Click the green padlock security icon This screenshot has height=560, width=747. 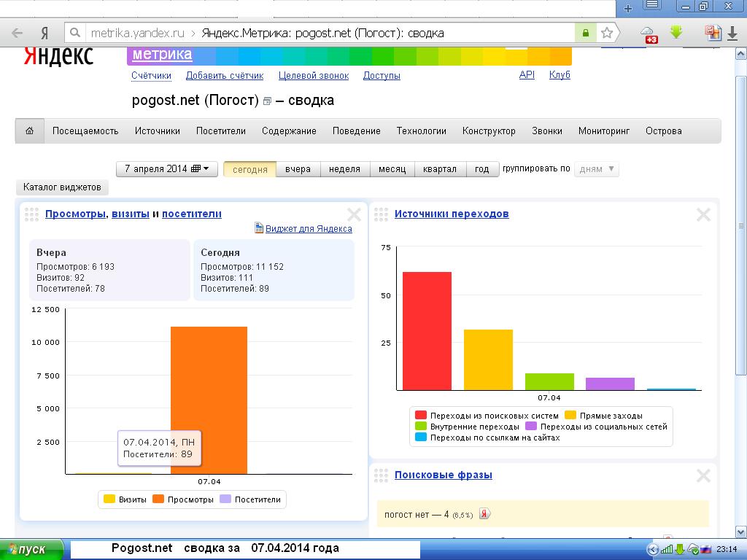586,33
